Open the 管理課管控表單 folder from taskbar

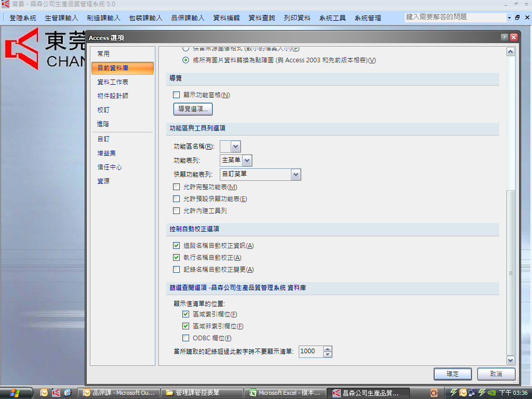[202, 393]
